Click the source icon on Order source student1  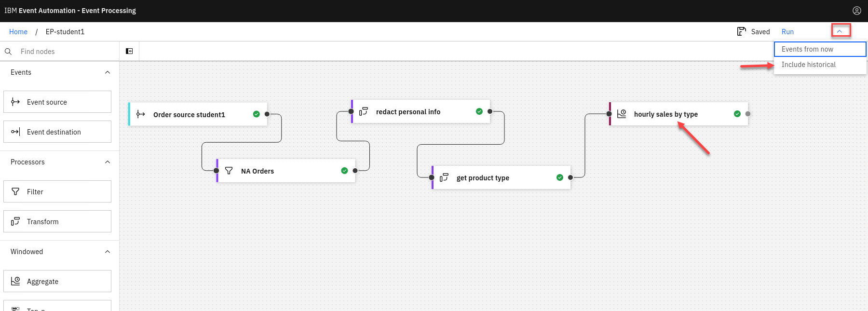click(140, 114)
